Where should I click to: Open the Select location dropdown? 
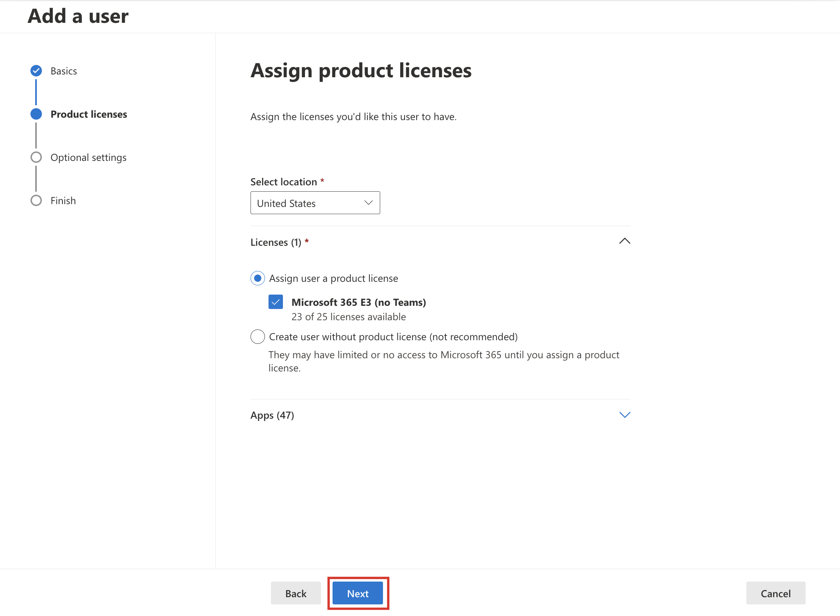tap(367, 203)
